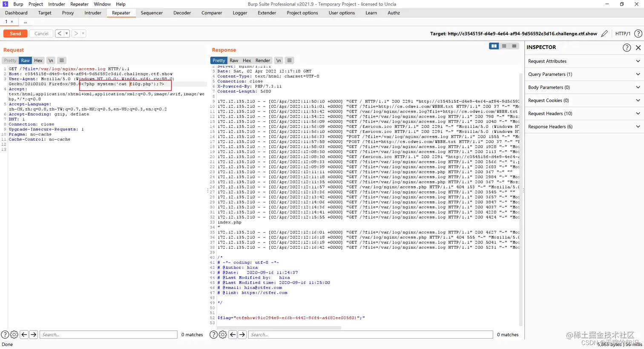Open Response search settings gear
Viewport: 644px width, 349px height.
pyautogui.click(x=223, y=335)
